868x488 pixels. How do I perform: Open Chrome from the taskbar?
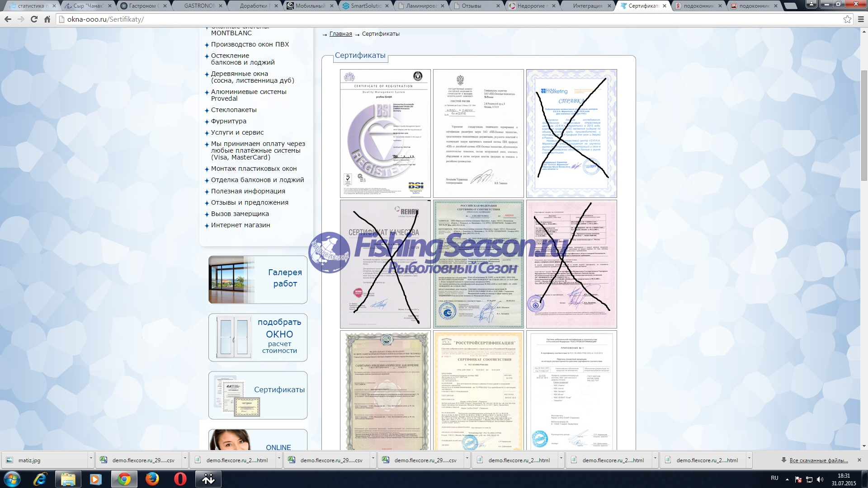[x=124, y=479]
